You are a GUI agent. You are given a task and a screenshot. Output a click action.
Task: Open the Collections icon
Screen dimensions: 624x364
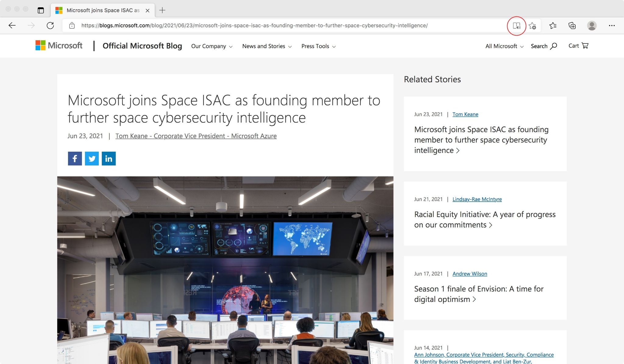pyautogui.click(x=572, y=26)
